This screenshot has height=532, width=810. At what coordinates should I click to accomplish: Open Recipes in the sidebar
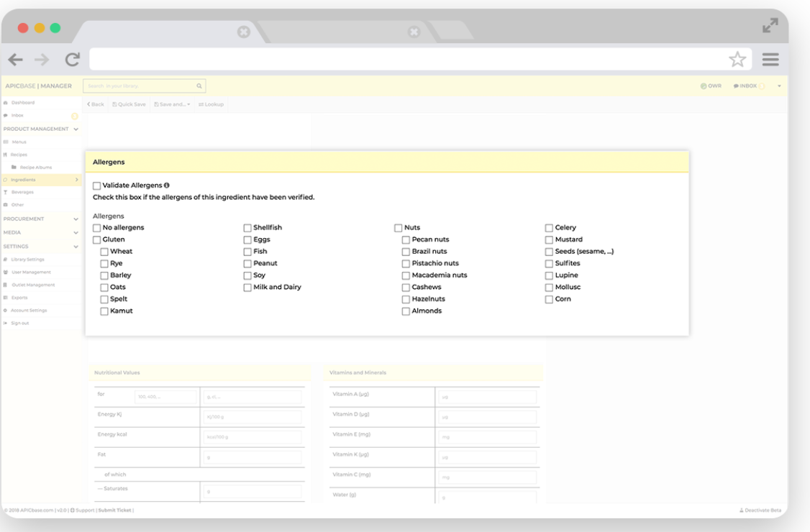coord(19,155)
